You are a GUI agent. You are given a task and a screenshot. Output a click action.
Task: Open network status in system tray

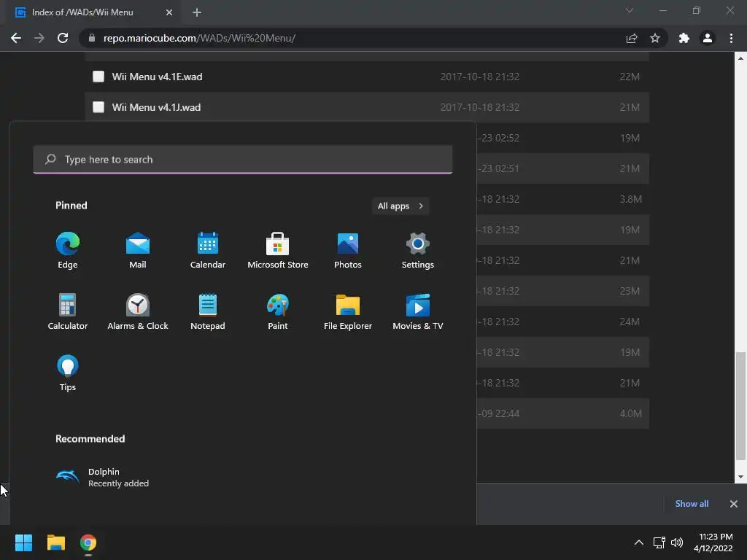tap(659, 542)
